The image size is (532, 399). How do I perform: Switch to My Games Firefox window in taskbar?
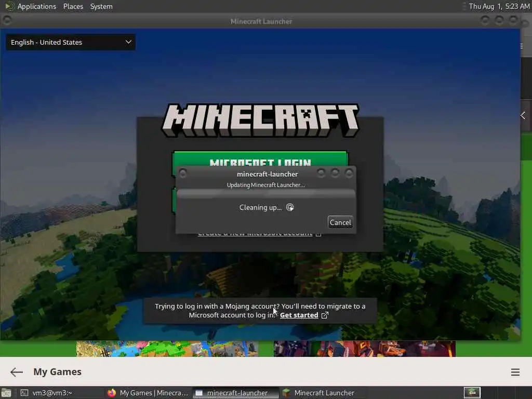(x=148, y=393)
